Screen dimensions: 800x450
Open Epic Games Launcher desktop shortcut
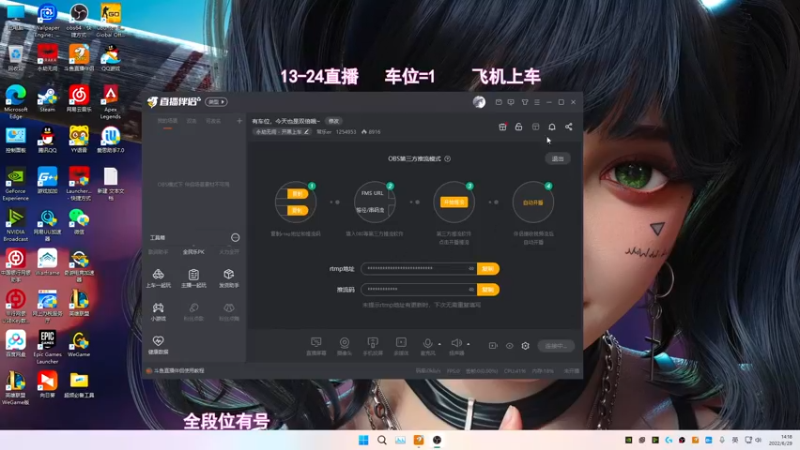pos(47,347)
